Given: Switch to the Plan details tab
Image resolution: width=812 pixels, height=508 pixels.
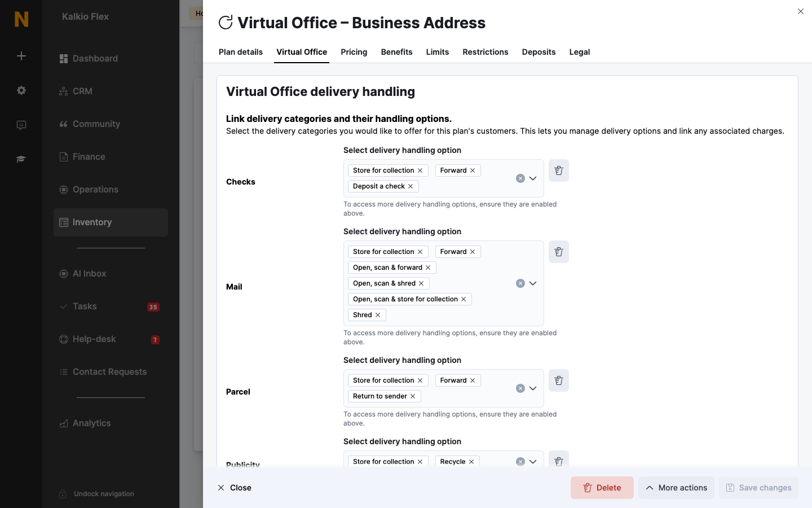Looking at the screenshot, I should pos(241,52).
